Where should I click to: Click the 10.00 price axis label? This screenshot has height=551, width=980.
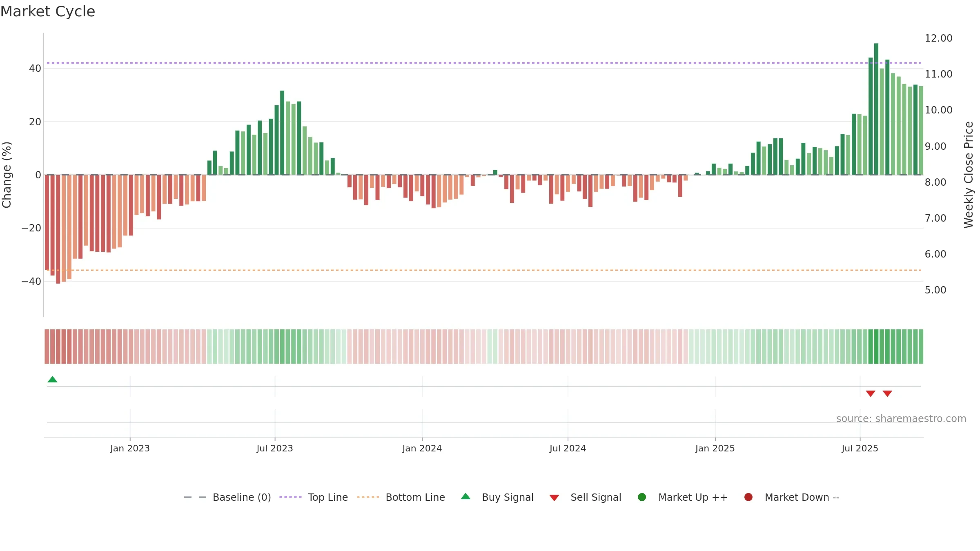tap(938, 110)
